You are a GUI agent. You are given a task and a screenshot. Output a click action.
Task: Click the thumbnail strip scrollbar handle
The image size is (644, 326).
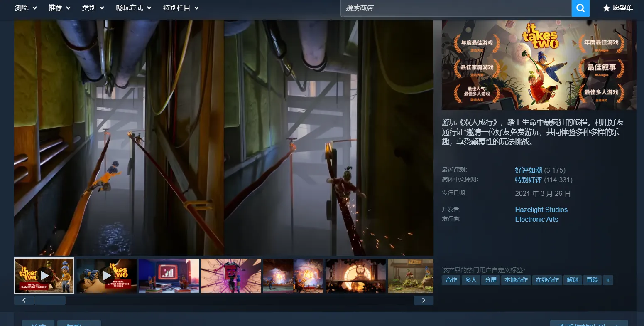pyautogui.click(x=50, y=300)
